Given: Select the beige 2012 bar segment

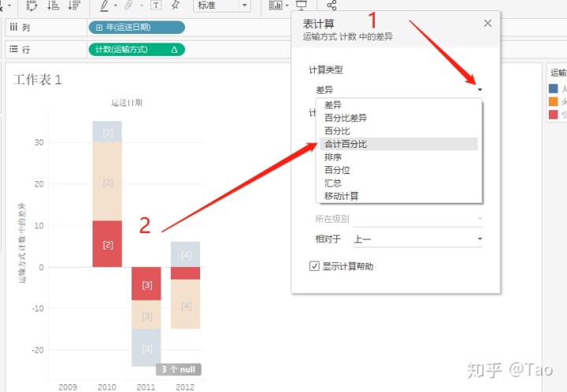Looking at the screenshot, I should tap(186, 304).
